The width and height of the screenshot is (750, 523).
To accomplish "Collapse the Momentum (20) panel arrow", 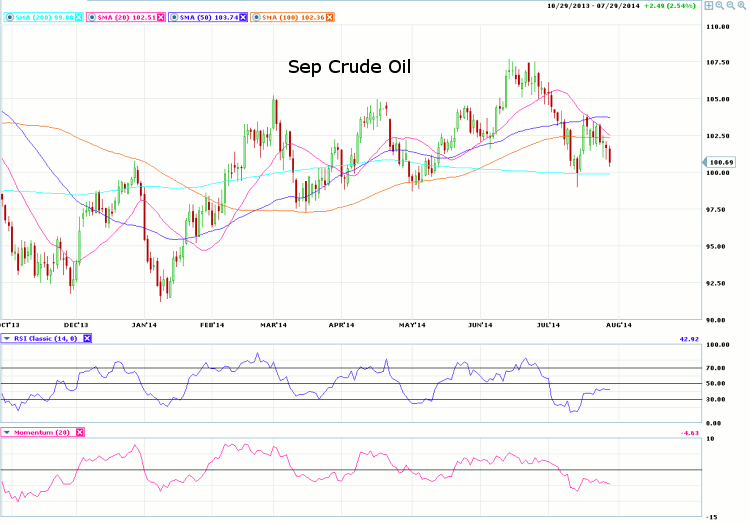I will tap(8, 432).
